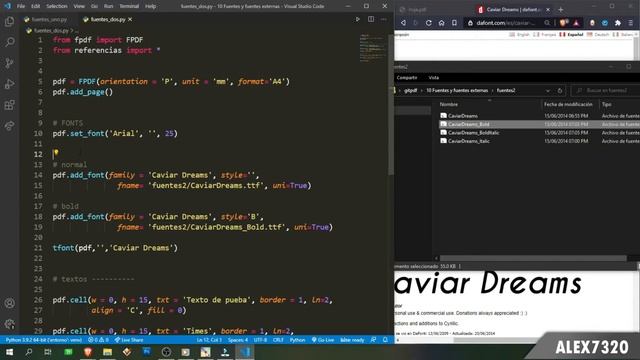Screen dimensions: 640x360
Task: Open the Extensions view in activity bar
Action: click(x=9, y=105)
